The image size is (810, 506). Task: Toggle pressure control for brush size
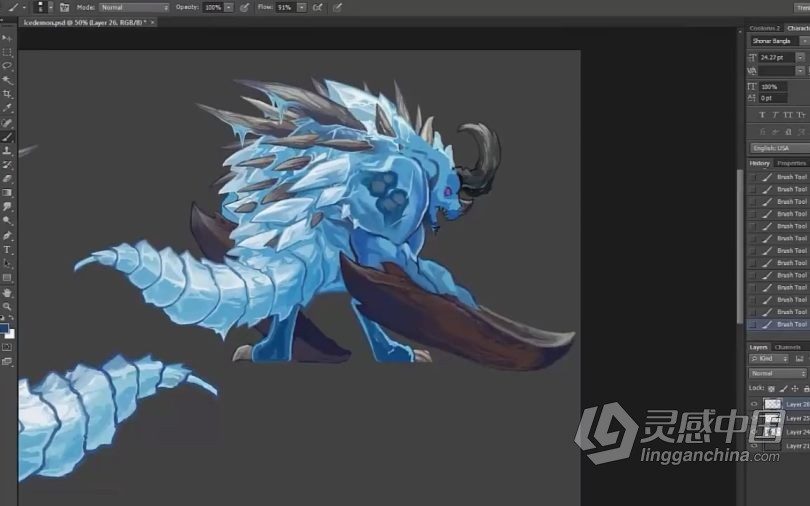(x=337, y=7)
